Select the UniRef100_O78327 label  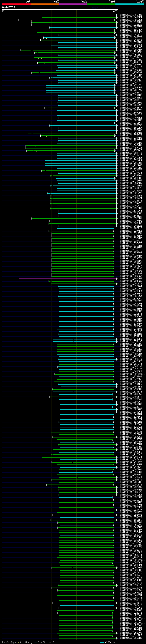[131, 135]
